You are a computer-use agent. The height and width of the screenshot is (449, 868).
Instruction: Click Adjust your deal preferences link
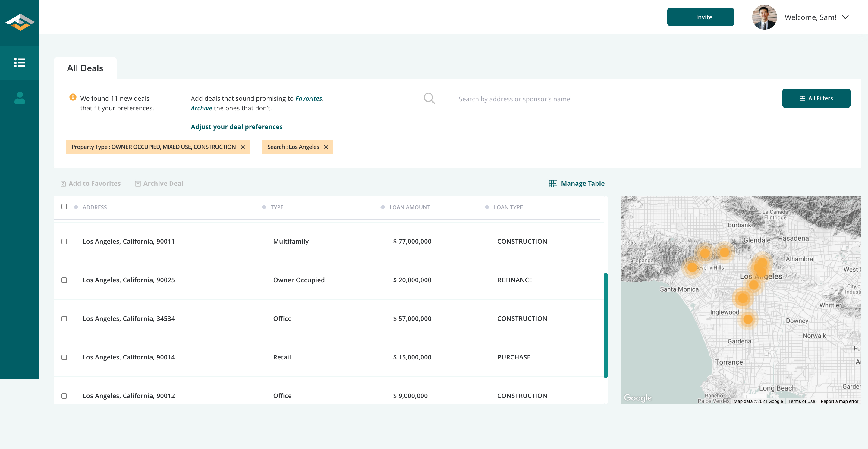point(237,127)
